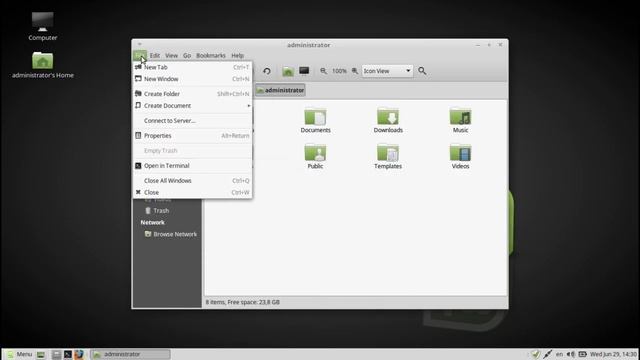Launch Firefox from the bottom panel
The height and width of the screenshot is (360, 640).
pyautogui.click(x=79, y=354)
